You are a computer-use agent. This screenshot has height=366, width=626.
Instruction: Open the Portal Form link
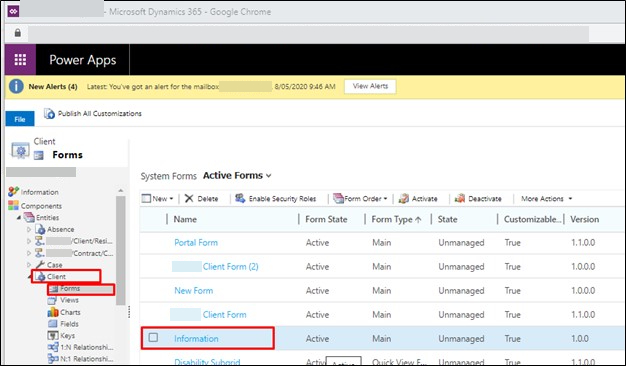[196, 242]
